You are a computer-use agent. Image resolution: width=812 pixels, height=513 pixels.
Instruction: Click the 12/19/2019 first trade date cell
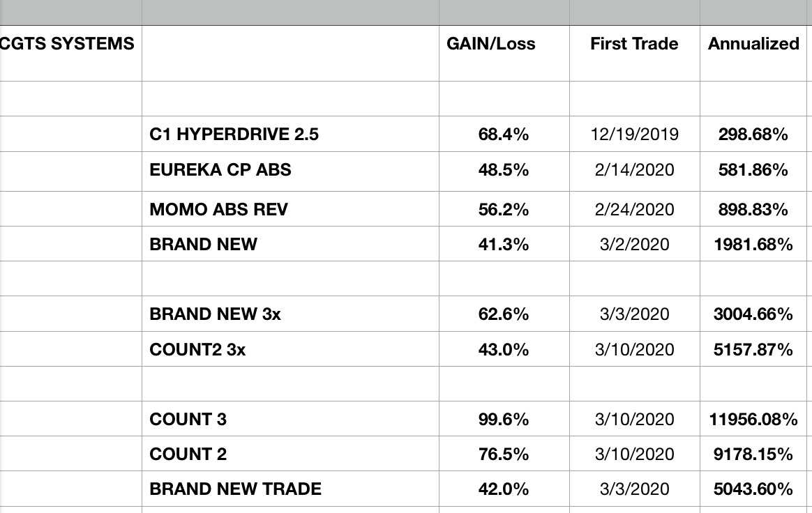pos(634,135)
